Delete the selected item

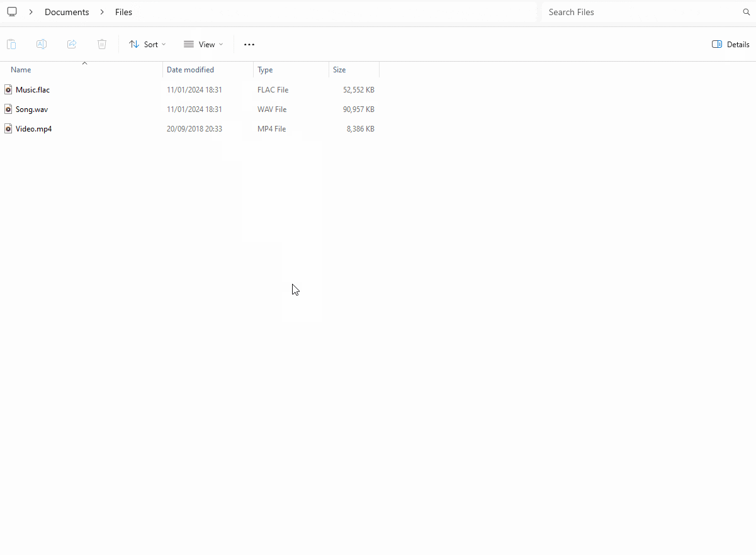pos(102,44)
